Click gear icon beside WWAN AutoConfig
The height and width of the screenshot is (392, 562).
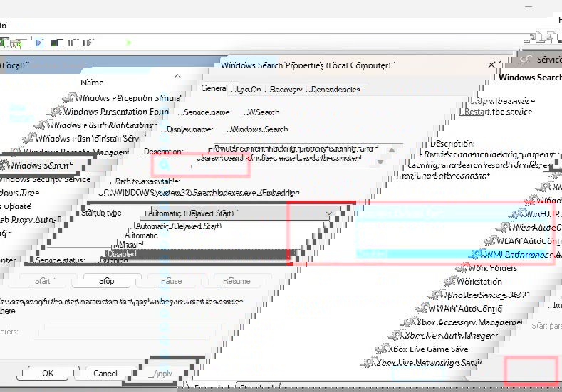pos(422,308)
